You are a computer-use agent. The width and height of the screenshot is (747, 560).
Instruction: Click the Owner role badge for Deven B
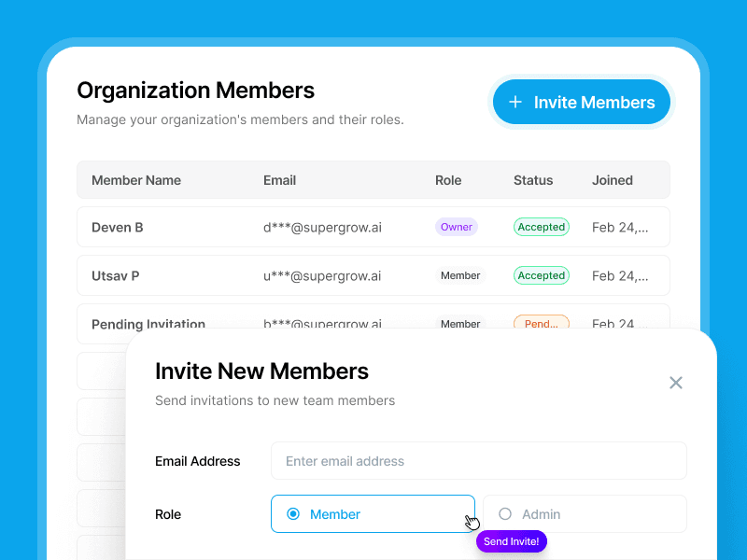click(456, 226)
